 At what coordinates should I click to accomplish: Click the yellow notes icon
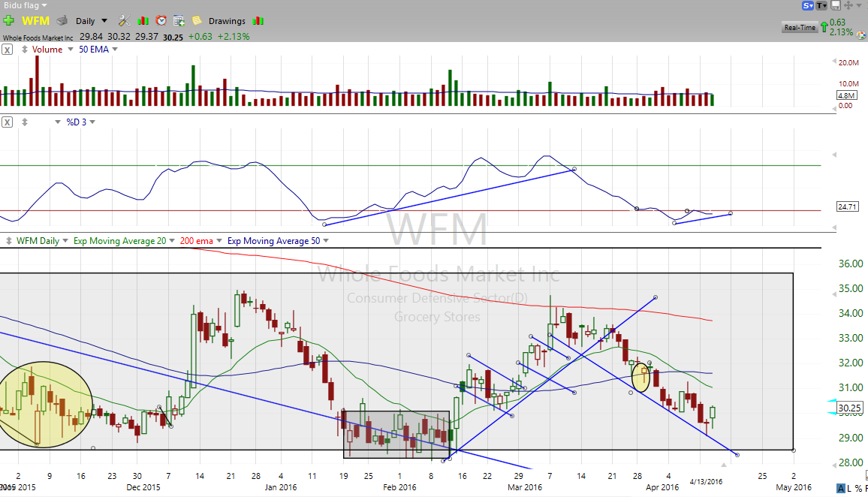click(x=196, y=21)
